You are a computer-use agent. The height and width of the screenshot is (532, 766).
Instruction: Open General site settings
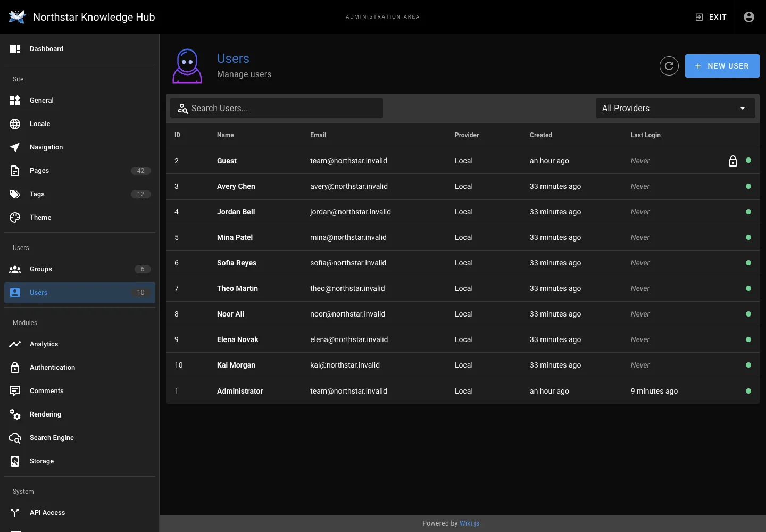click(x=80, y=101)
